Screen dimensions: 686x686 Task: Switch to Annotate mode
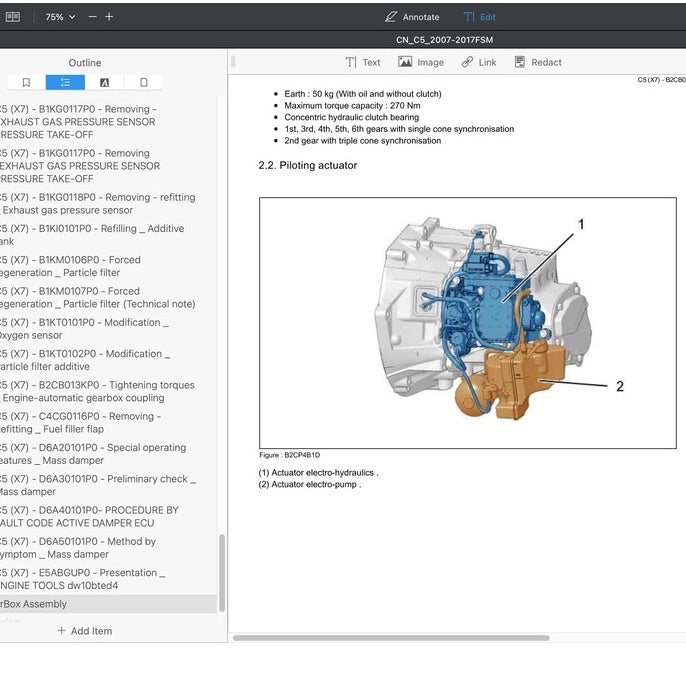(412, 17)
